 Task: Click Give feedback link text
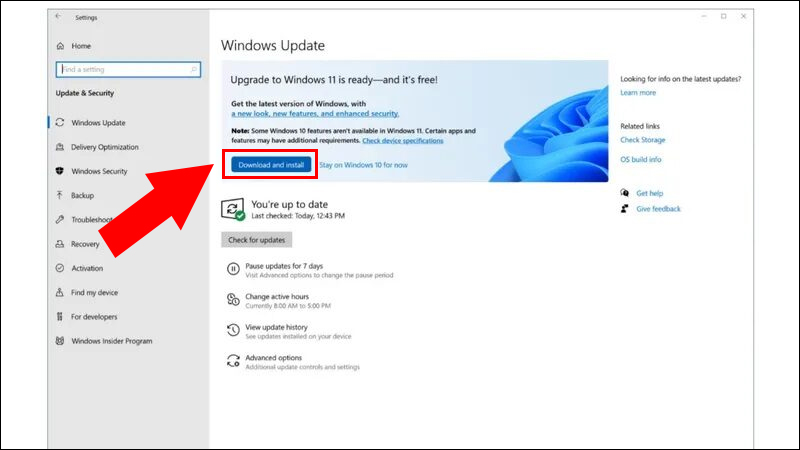point(658,209)
